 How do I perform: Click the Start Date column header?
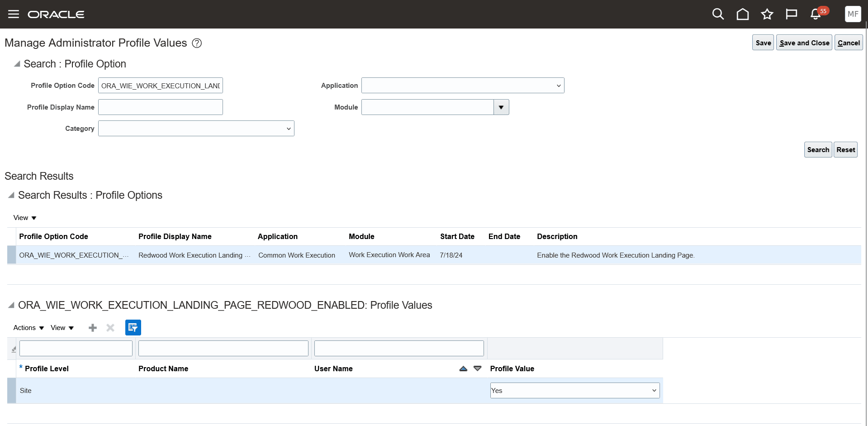(x=457, y=236)
